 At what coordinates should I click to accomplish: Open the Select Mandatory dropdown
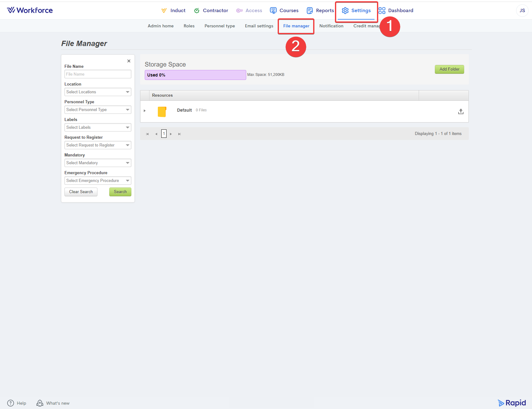(98, 163)
